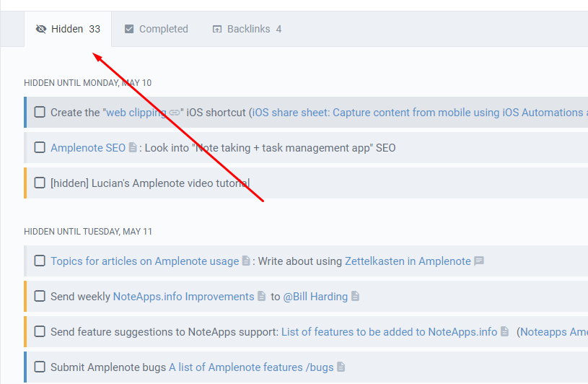Select the "Hidden until Tuesday, May 11" heading
Viewport: 588px width, 384px height.
(x=88, y=232)
